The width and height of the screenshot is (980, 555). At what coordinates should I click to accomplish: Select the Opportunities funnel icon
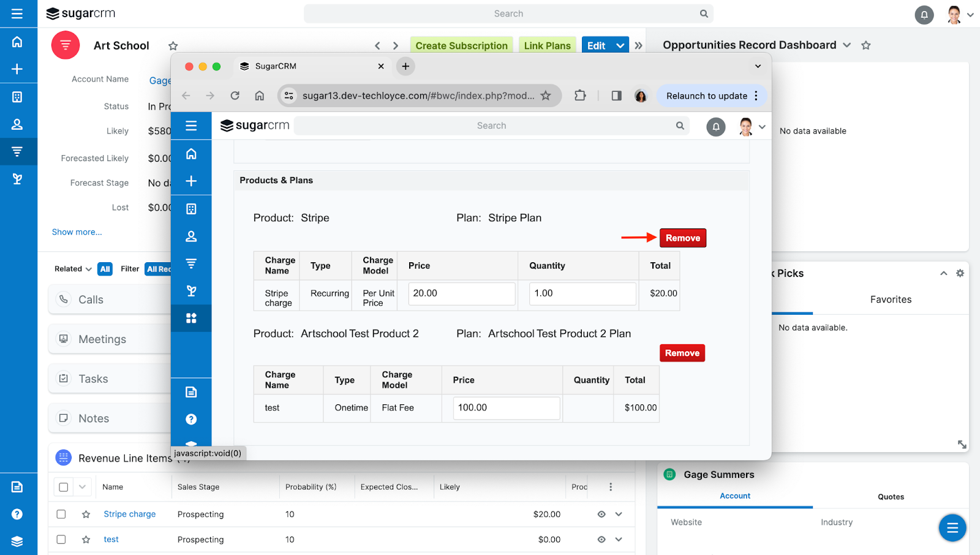[17, 151]
